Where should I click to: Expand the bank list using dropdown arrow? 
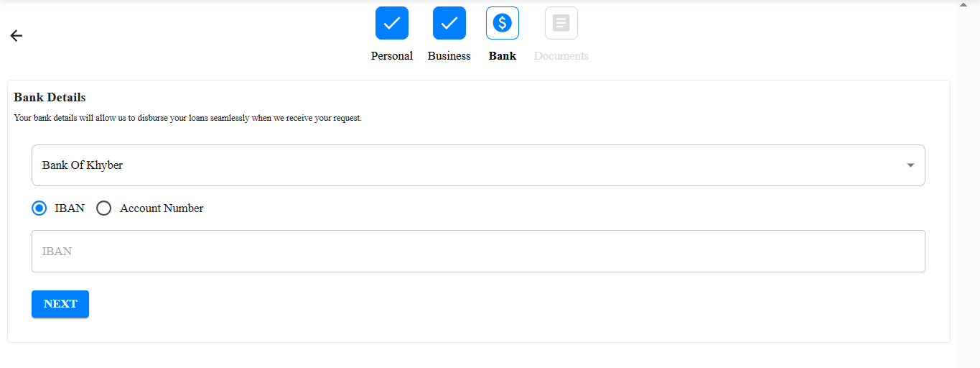coord(910,165)
